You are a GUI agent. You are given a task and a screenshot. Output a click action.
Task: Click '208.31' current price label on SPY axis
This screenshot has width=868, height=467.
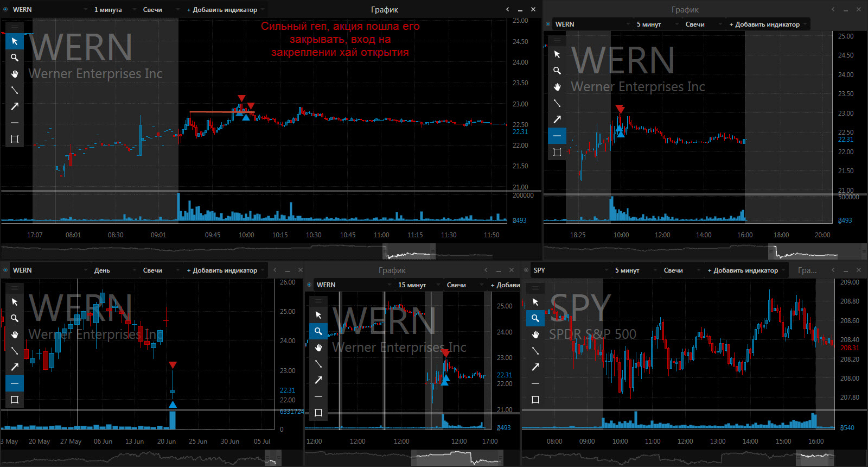[x=850, y=348]
